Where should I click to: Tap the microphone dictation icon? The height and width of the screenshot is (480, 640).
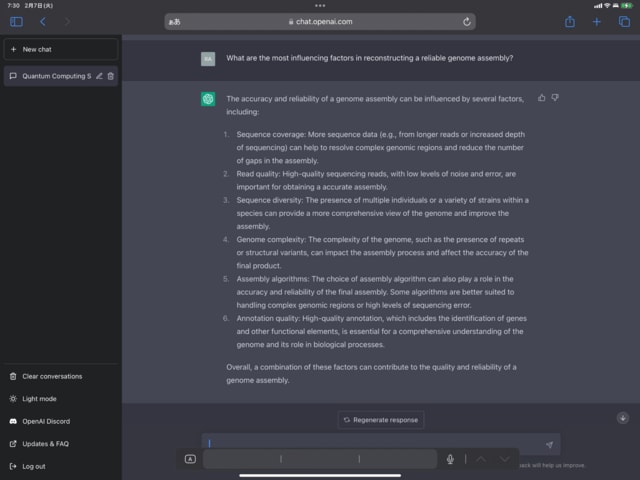tap(450, 459)
